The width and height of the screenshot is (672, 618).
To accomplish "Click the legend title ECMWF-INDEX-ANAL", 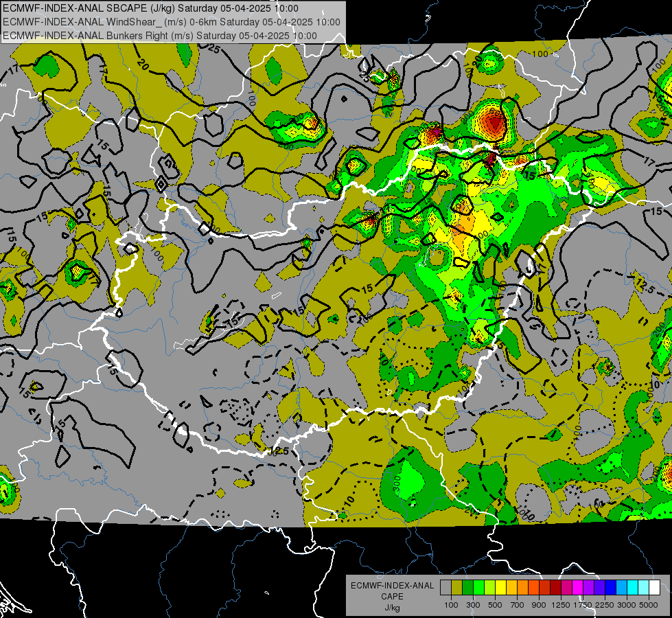I will [x=392, y=586].
